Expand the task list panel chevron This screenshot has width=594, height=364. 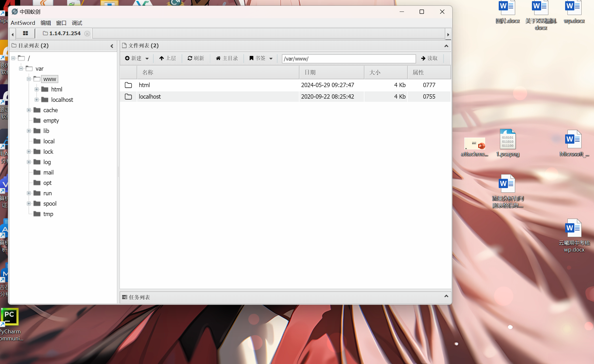pyautogui.click(x=446, y=296)
